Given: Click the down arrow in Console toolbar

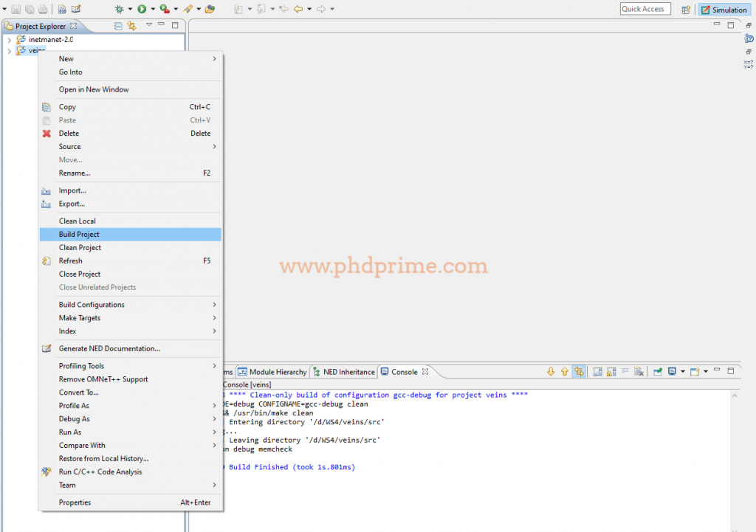Looking at the screenshot, I should point(551,372).
